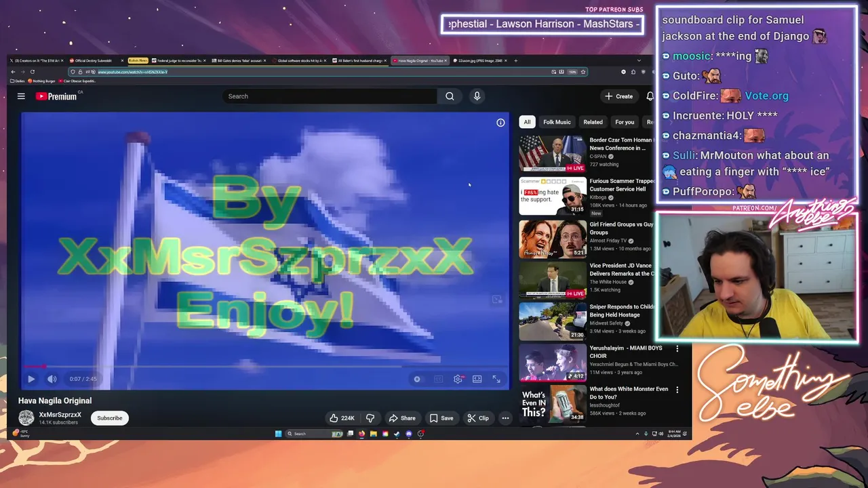Select the Related filter chip

point(593,122)
